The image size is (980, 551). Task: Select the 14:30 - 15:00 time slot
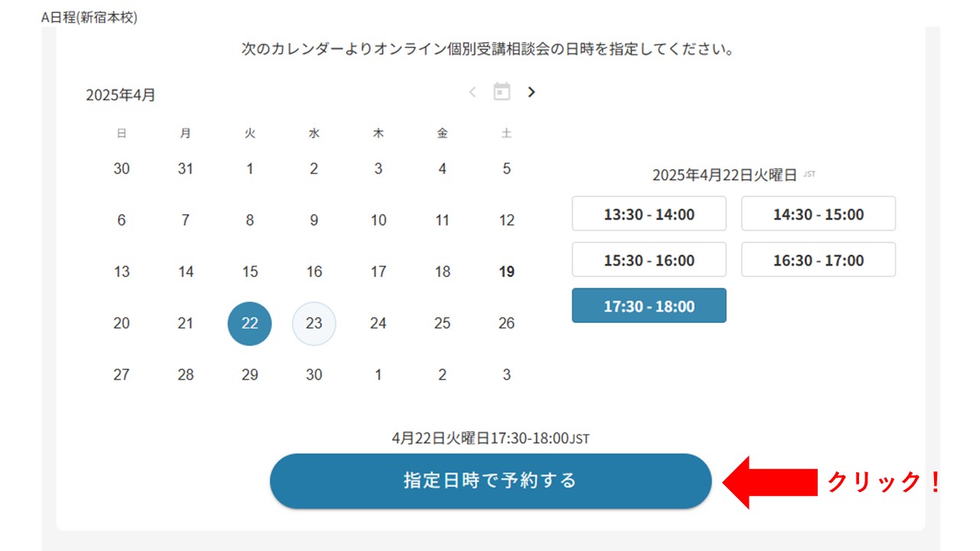click(818, 214)
